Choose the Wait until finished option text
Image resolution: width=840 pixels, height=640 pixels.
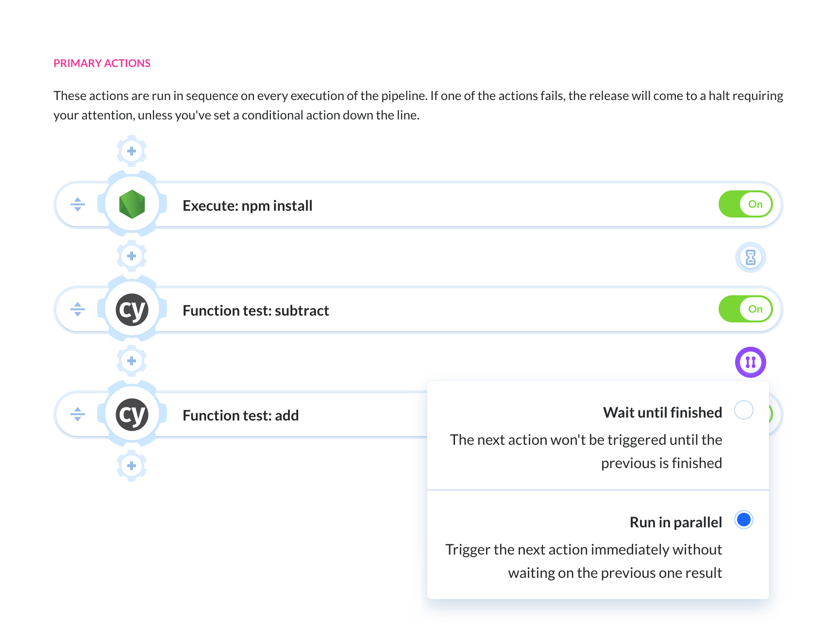coord(663,412)
